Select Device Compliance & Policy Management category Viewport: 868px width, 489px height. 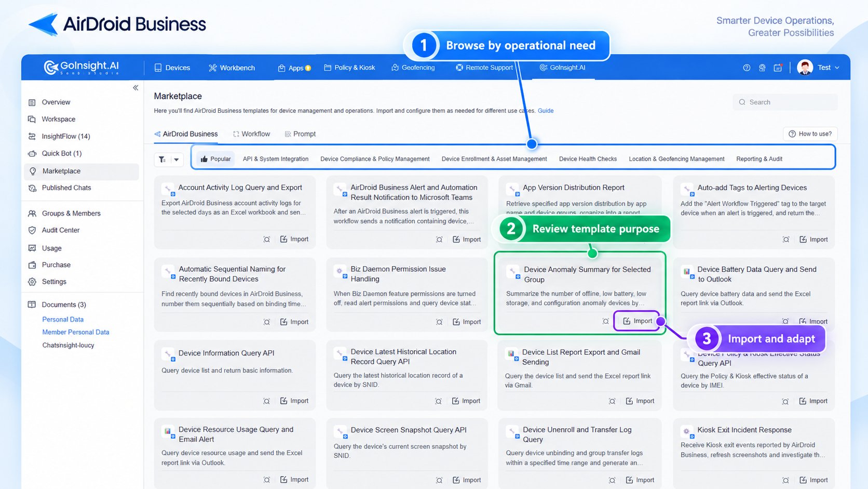[375, 159]
